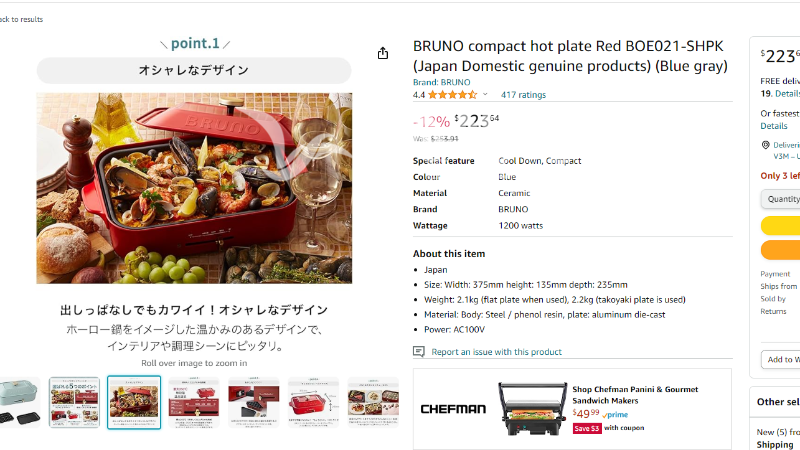Click the share icon above product image
The height and width of the screenshot is (450, 800).
pos(383,53)
